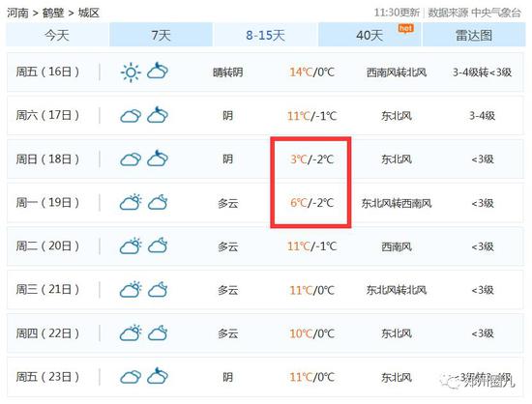Select the 周日（18日）date label
The width and height of the screenshot is (532, 404).
point(47,159)
